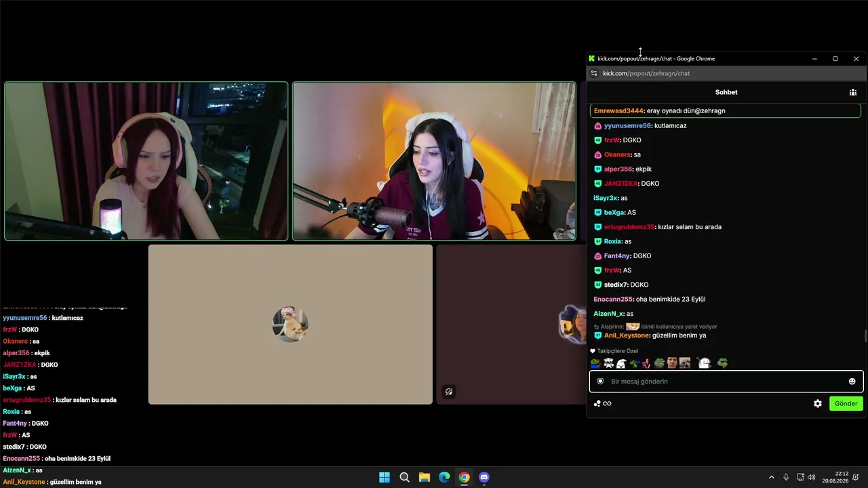Insert the pepe with sunglasses emote

pyautogui.click(x=659, y=363)
